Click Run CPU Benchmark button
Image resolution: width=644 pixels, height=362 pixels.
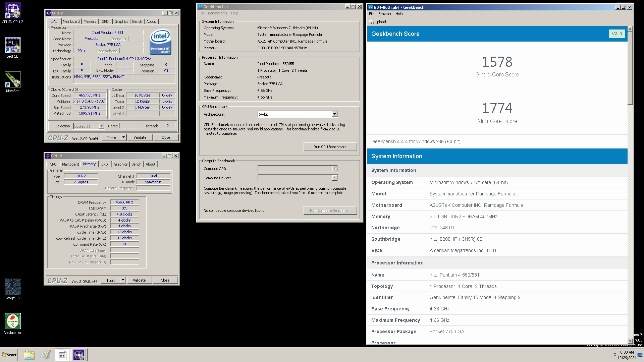pyautogui.click(x=330, y=147)
